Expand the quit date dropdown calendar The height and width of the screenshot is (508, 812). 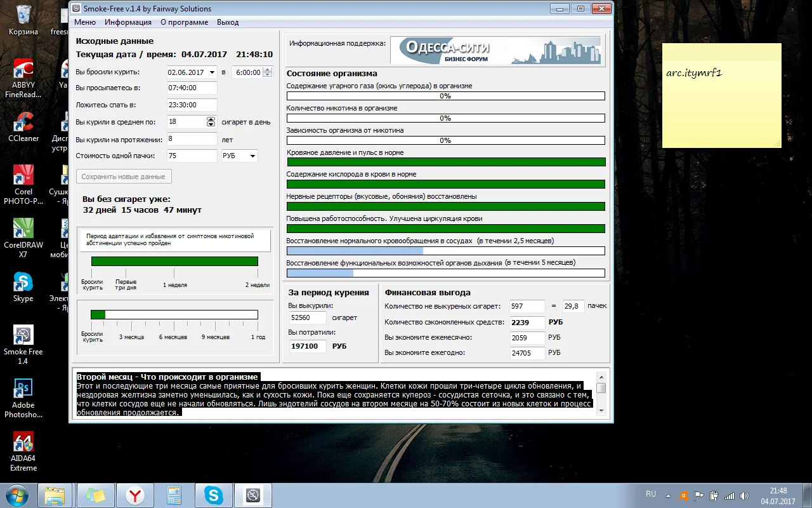coord(213,72)
